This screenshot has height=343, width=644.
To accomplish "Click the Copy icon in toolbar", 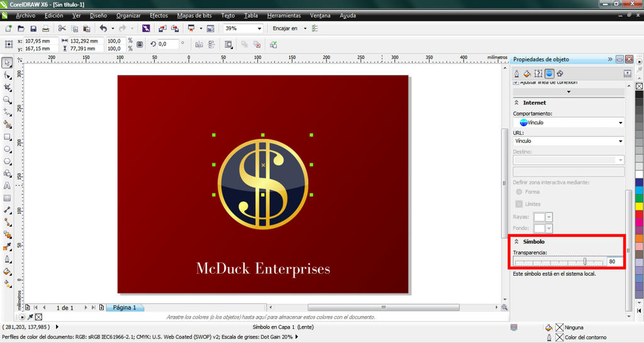I will point(74,28).
